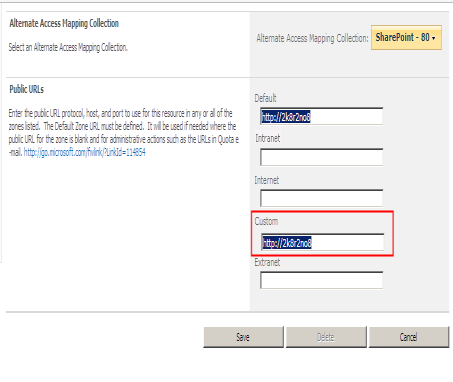Click the Internet zone label
The width and height of the screenshot is (453, 382).
[x=267, y=180]
